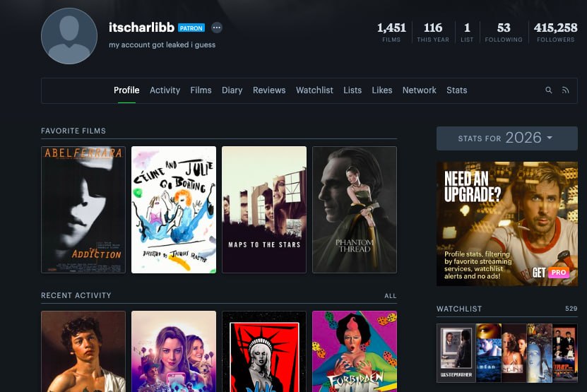View the 53 Following stat

click(x=504, y=32)
